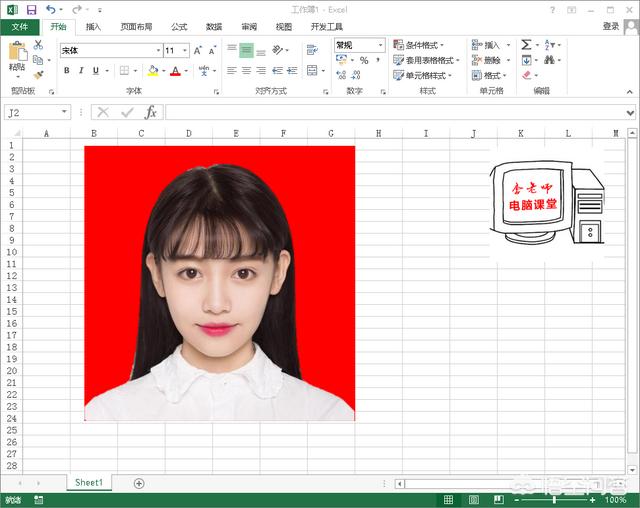Click the Save icon in quick access toolbar
Screen dimensions: 640x508
31,9
